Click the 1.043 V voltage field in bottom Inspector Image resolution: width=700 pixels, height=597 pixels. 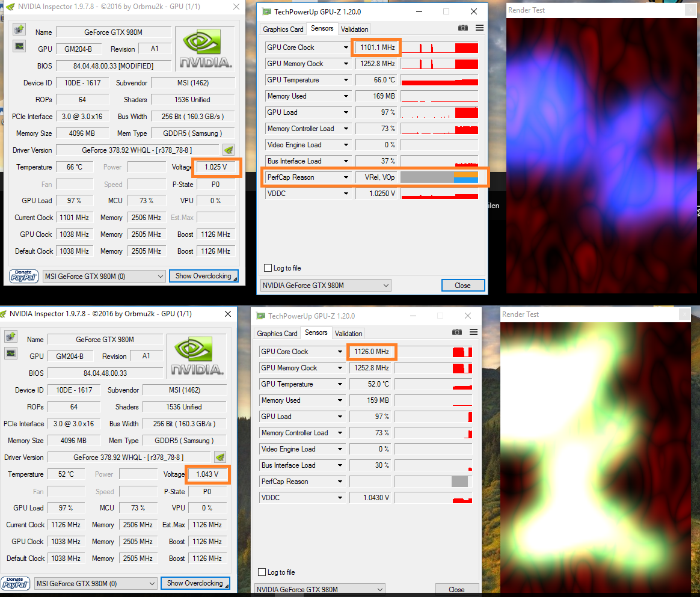pos(207,474)
